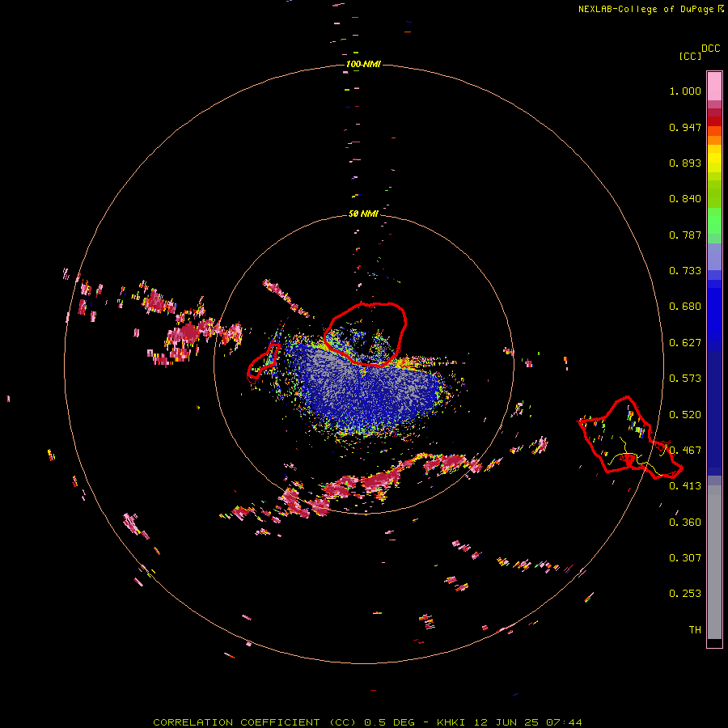Click the 0.787 scale value

[x=685, y=235]
